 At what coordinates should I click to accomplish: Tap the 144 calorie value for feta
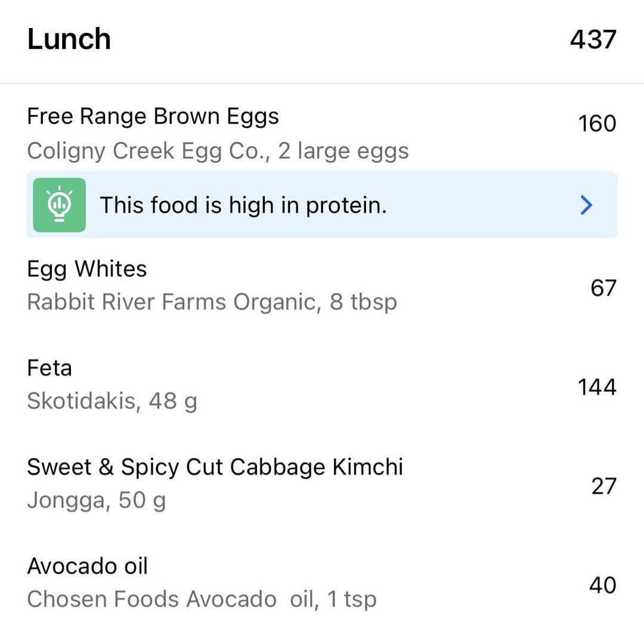pyautogui.click(x=597, y=387)
